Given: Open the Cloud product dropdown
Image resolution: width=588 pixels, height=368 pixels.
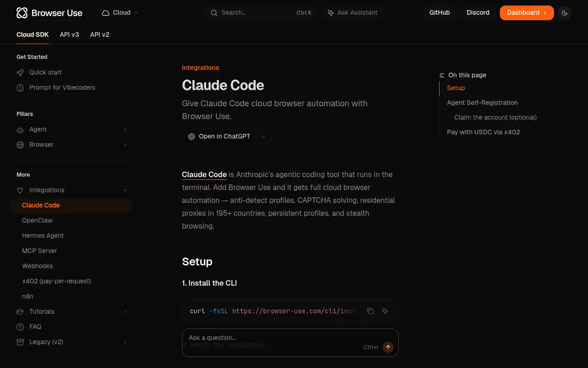Looking at the screenshot, I should 120,13.
